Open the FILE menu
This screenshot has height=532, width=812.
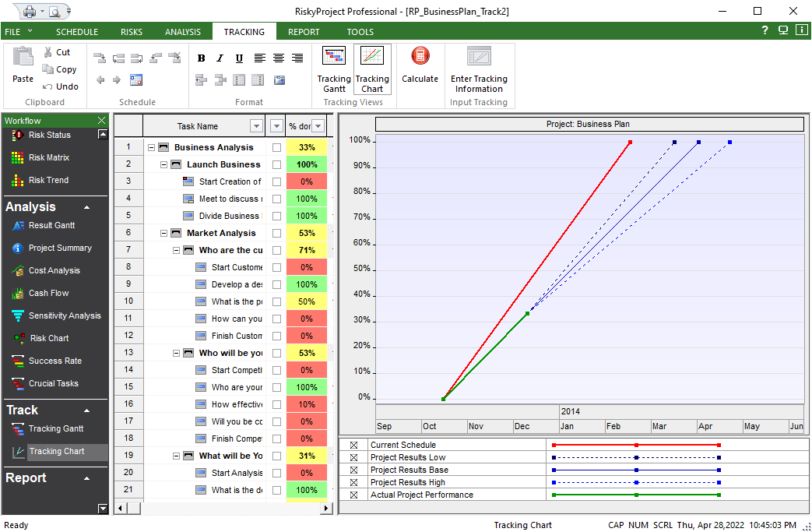tap(18, 32)
